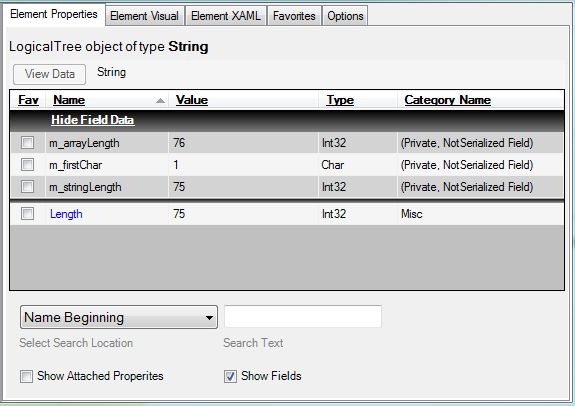Click the LogicalTree object of type String heading
575x406 pixels.
point(109,47)
